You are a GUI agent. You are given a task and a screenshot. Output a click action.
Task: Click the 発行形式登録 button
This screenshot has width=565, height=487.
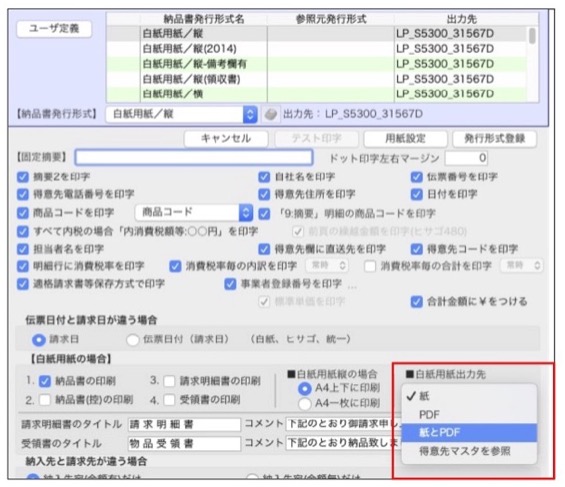(x=494, y=138)
